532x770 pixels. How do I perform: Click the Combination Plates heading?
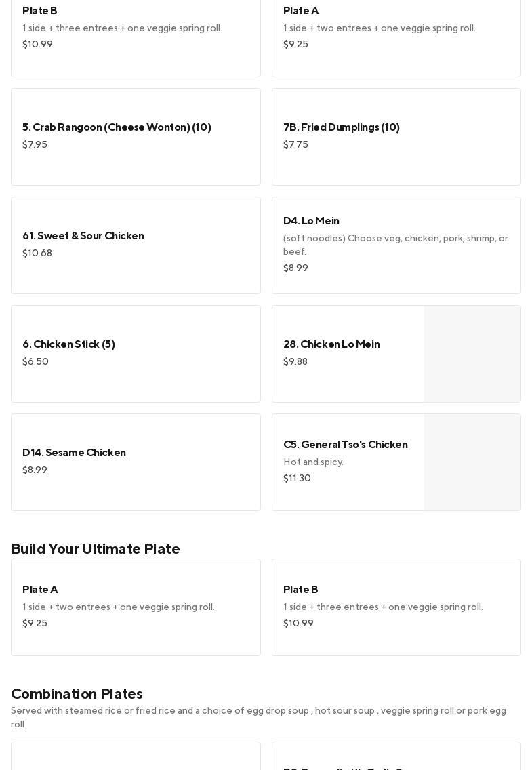coord(77,694)
